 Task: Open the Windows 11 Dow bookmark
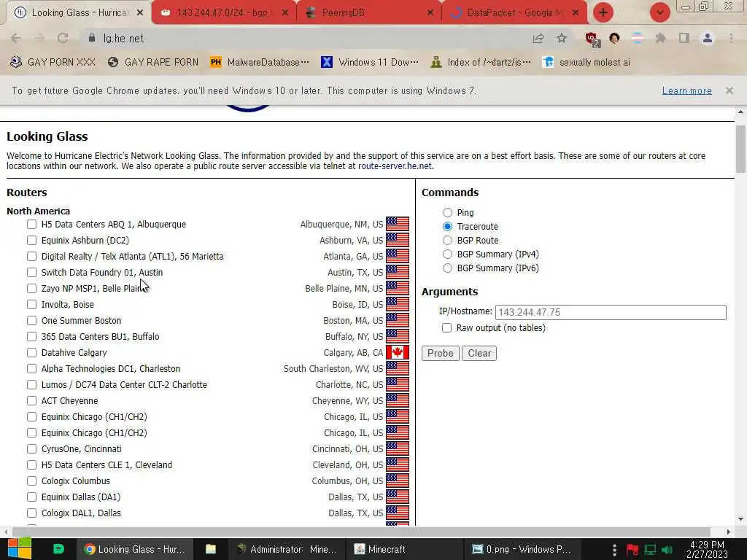pyautogui.click(x=370, y=62)
